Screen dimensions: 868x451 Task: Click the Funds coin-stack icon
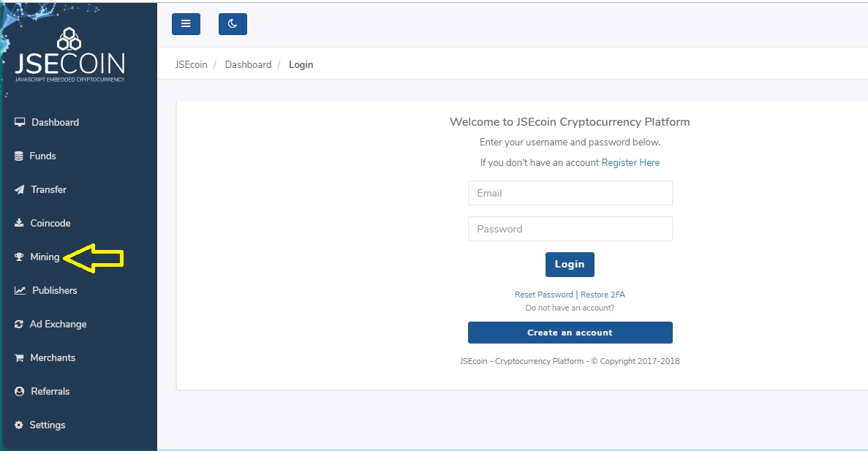point(19,156)
